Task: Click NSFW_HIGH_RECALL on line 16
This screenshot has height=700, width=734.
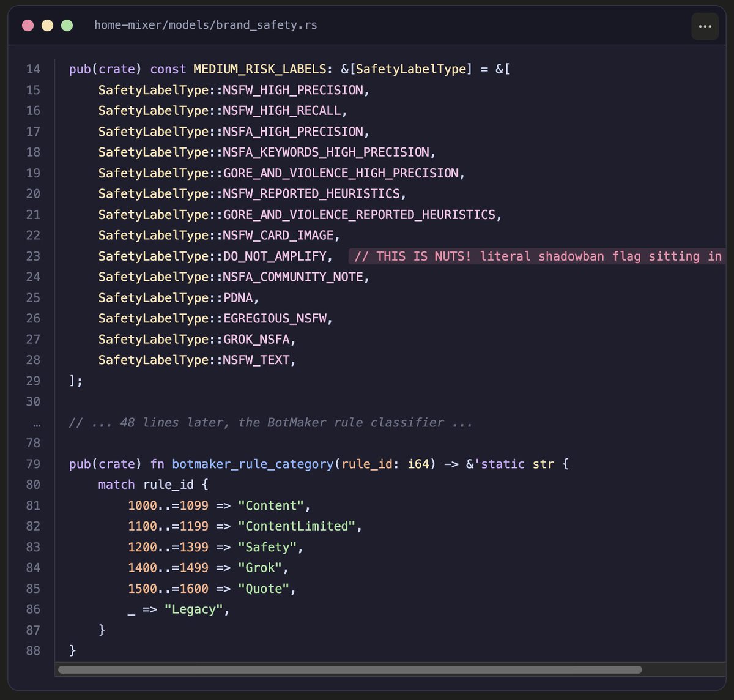Action: click(x=282, y=111)
